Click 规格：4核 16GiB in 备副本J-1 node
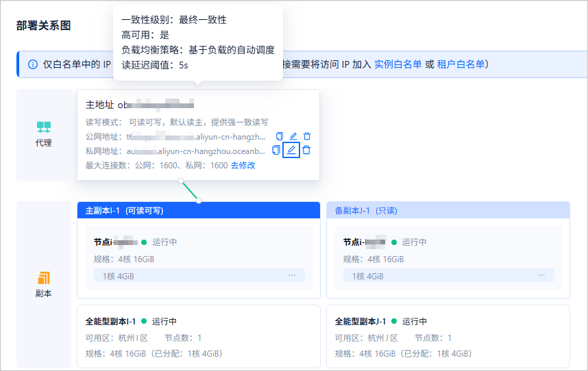Screen dimensions: 588x371 coord(373,259)
